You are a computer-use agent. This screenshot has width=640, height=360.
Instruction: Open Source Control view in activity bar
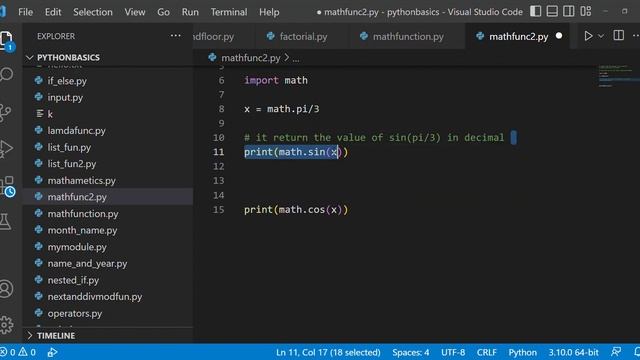point(5,113)
